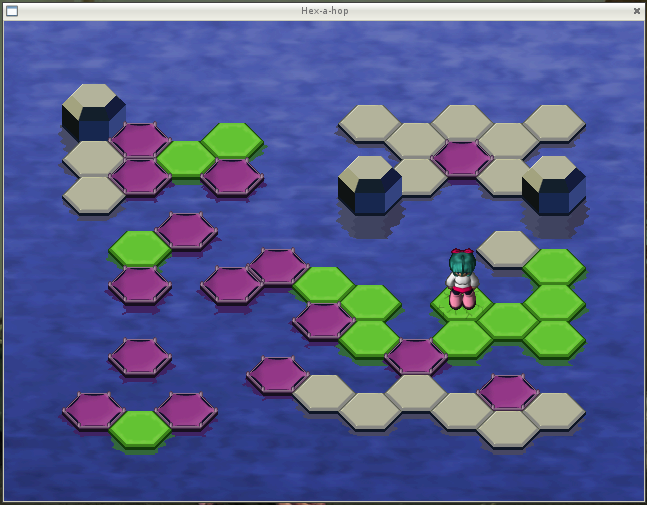Click the rightmost tall block in the grey cluster
Image resolution: width=647 pixels, height=505 pixels.
(554, 185)
